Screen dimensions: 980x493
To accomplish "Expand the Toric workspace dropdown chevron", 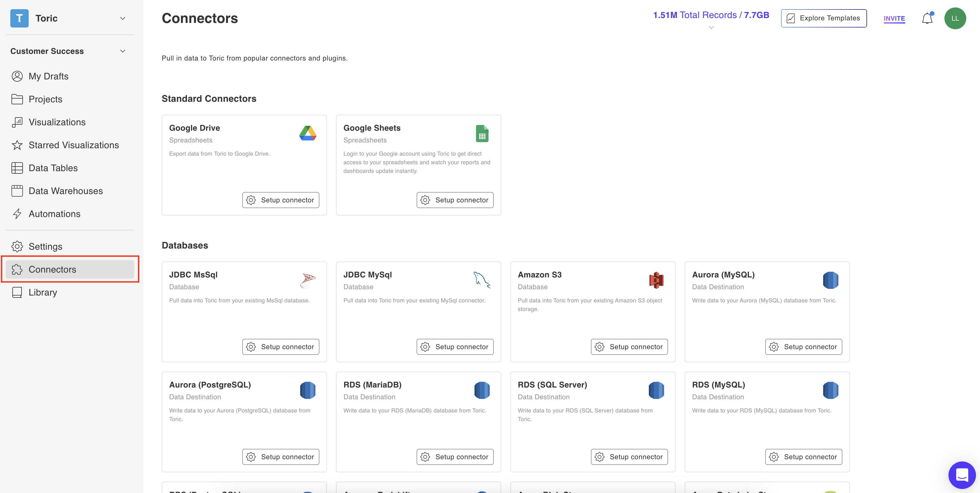I will [122, 18].
